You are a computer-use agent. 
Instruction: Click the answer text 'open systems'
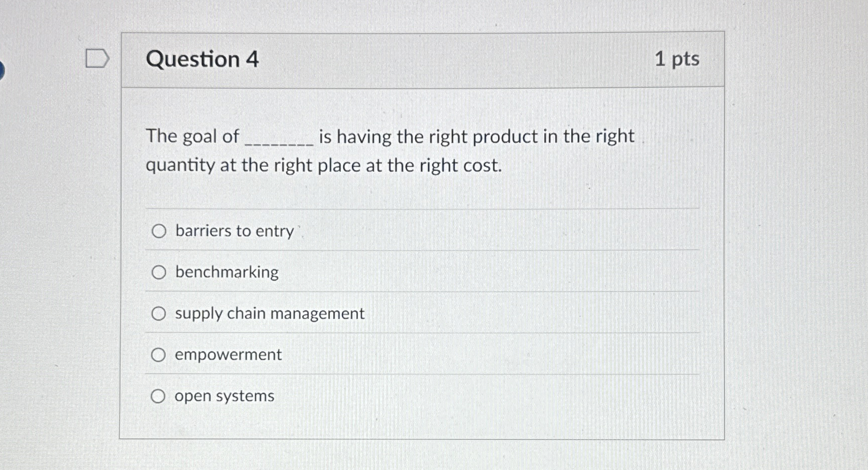(224, 396)
